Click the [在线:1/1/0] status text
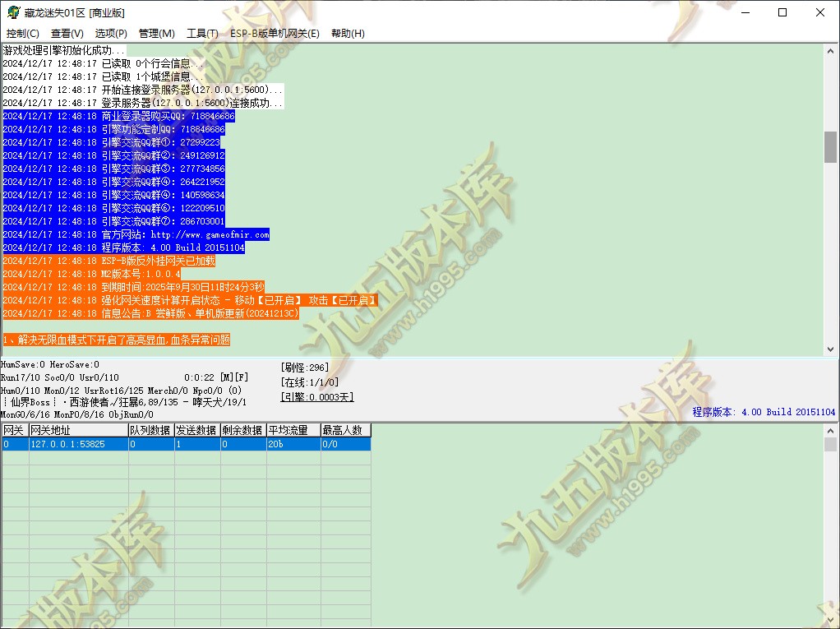Viewport: 840px width, 629px height. [310, 382]
